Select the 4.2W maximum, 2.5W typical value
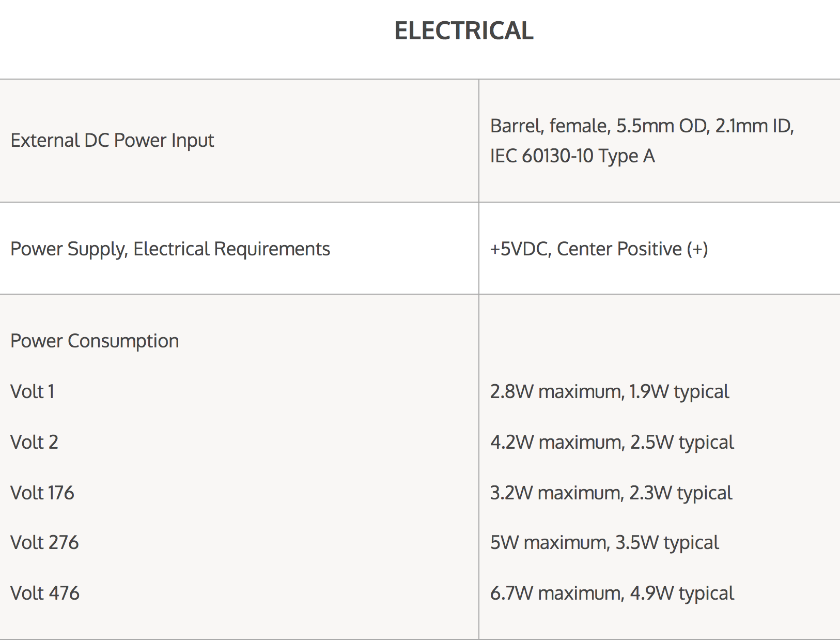The height and width of the screenshot is (640, 840). click(x=612, y=442)
